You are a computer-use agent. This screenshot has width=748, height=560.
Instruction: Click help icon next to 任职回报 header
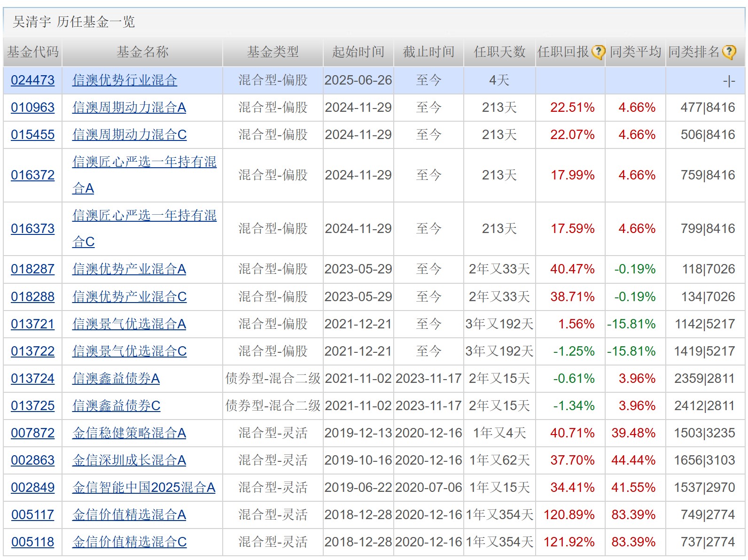click(598, 52)
